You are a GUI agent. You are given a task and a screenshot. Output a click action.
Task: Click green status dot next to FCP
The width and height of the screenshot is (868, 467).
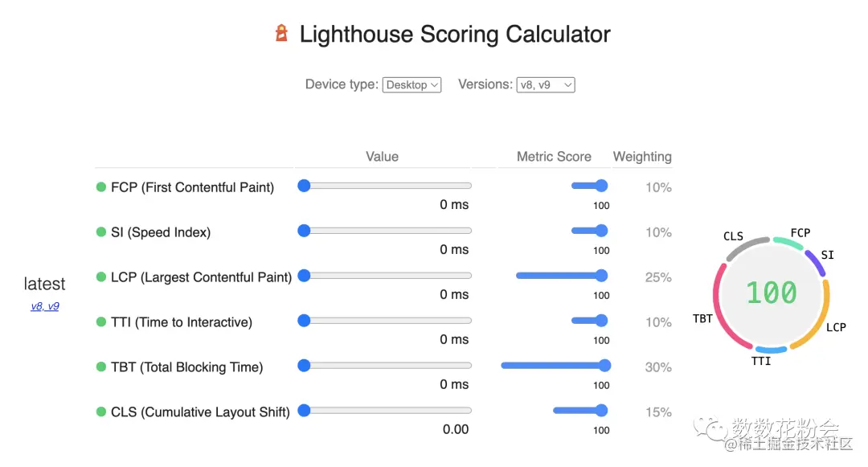coord(100,187)
